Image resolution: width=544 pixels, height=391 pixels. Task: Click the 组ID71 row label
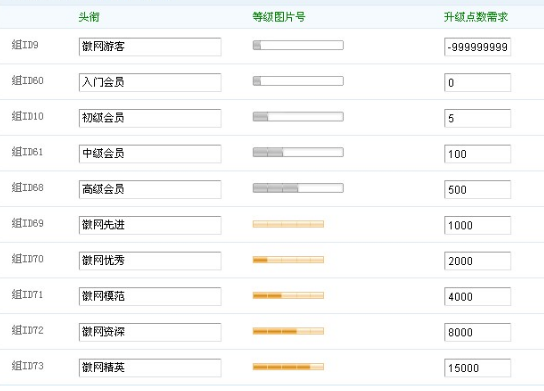tap(27, 295)
